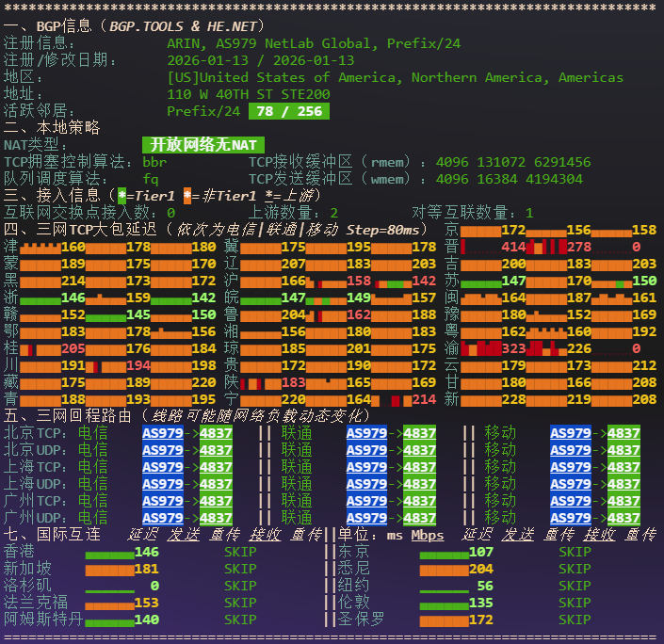Click 洛杉矶 latency value '0'
Viewport: 664px width, 644px height.
pos(154,586)
